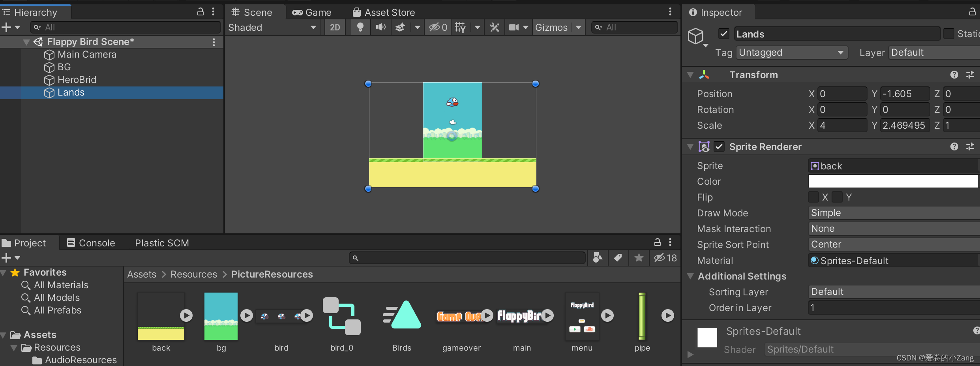Click Resources in breadcrumb path

(x=193, y=274)
